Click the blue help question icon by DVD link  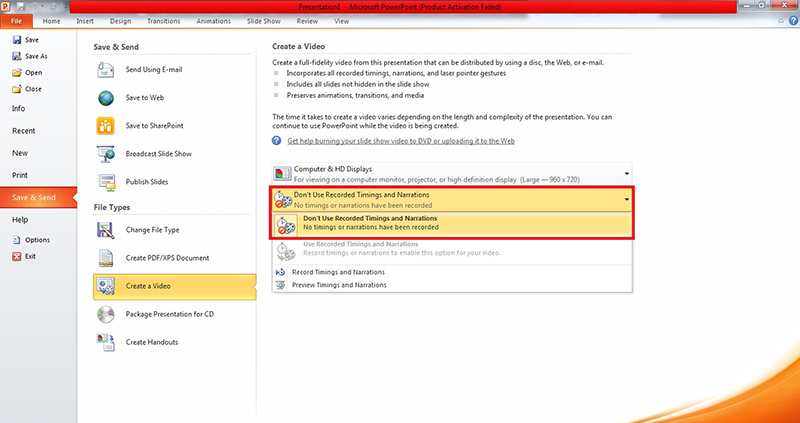pos(277,140)
